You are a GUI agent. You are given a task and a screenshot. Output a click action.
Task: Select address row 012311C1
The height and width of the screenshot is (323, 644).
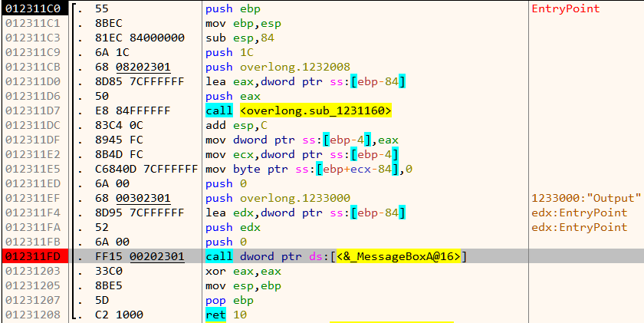click(x=33, y=24)
